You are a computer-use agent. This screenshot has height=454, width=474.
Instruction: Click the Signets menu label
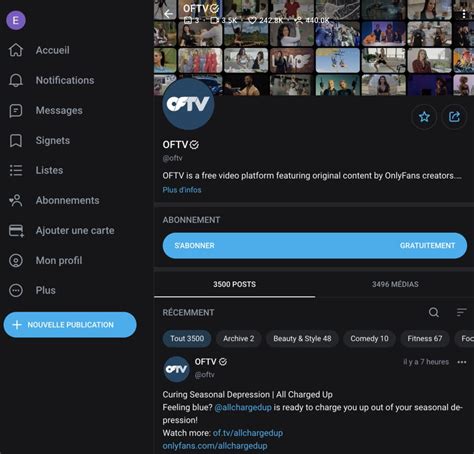point(53,141)
